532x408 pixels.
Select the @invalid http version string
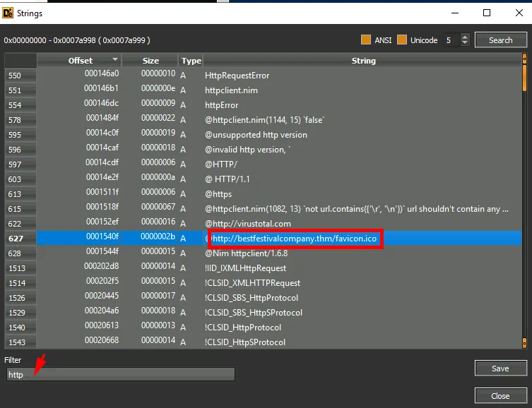tap(248, 150)
